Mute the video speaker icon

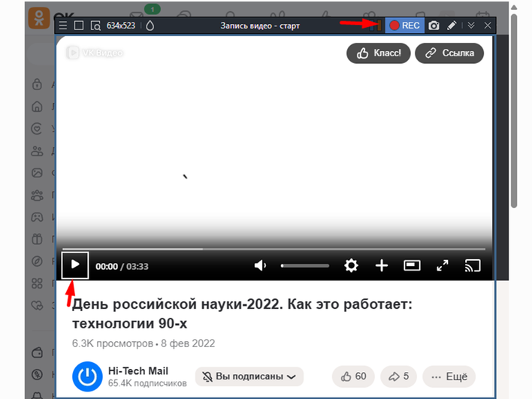click(x=260, y=265)
